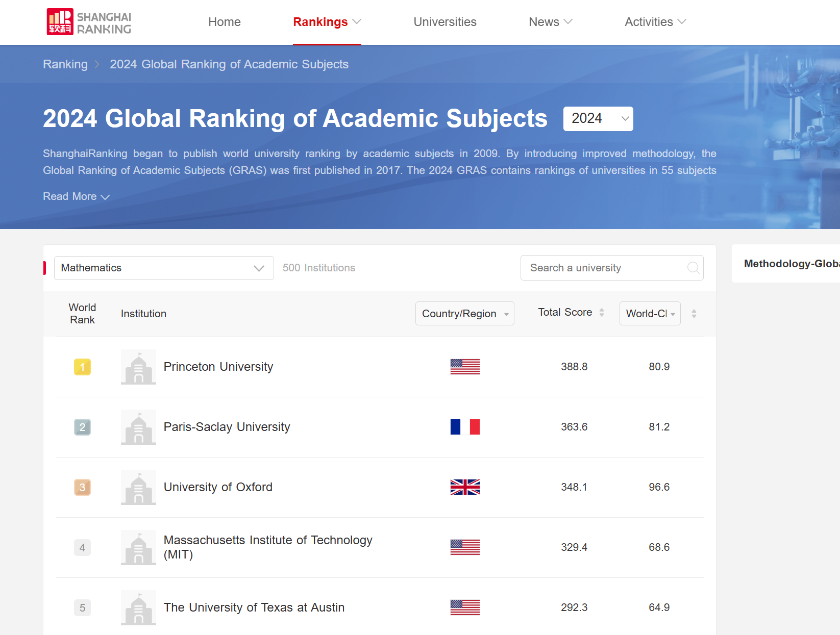Screen dimensions: 840x635
Task: Open the Mathematics subject dropdown
Action: (x=164, y=268)
